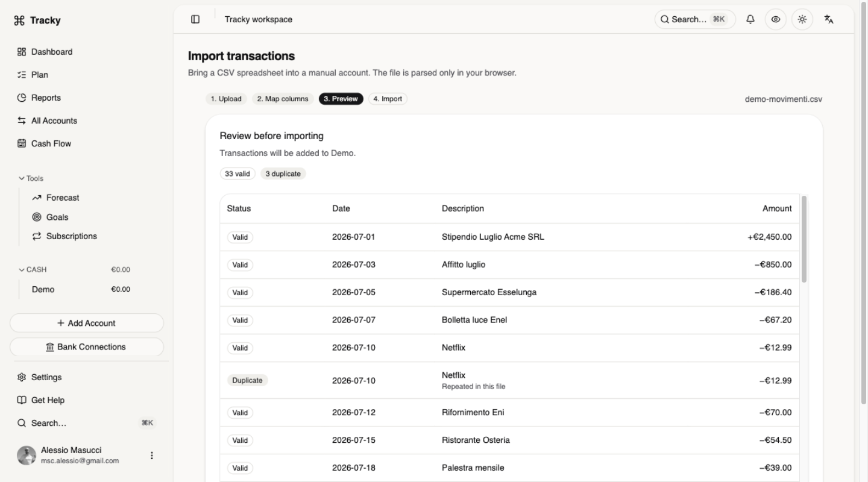Select the 3. Preview step
The height and width of the screenshot is (482, 868).
pyautogui.click(x=341, y=99)
